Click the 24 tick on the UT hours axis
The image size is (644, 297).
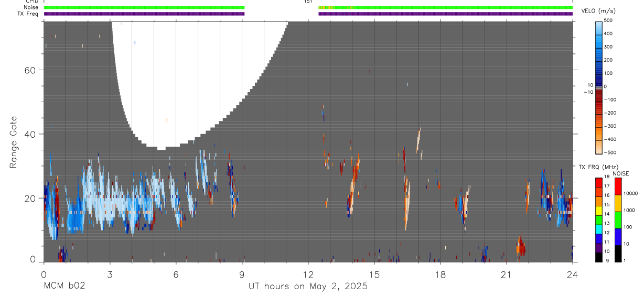pyautogui.click(x=573, y=274)
